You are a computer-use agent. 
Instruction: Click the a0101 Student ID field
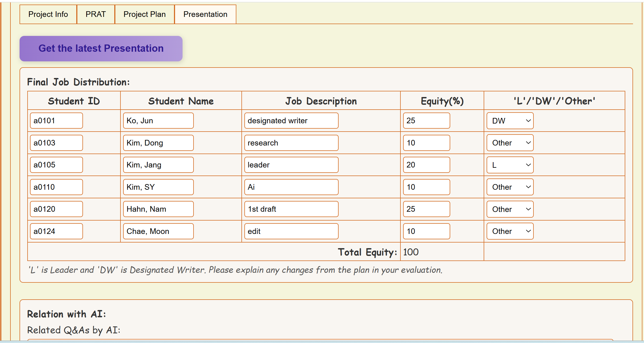(x=56, y=121)
